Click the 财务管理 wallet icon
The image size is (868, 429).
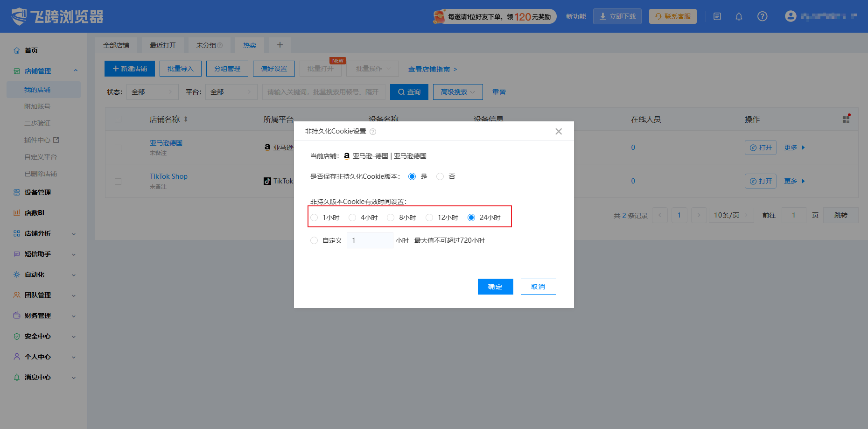17,316
